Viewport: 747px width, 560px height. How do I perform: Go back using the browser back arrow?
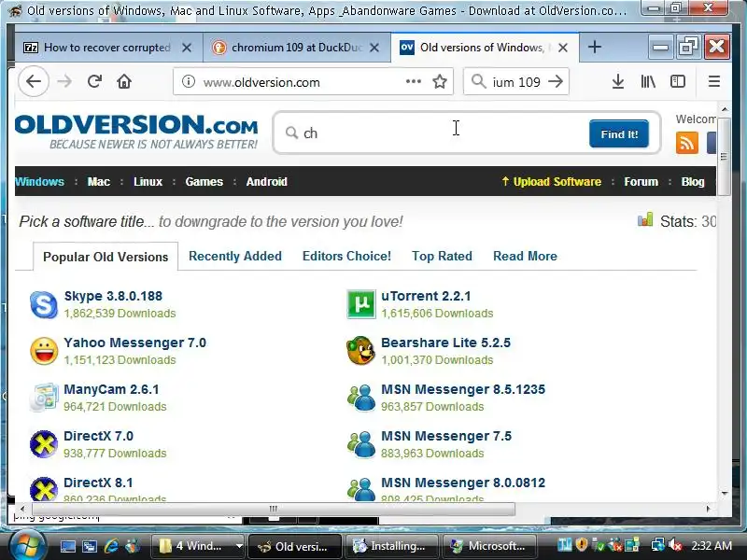click(x=34, y=82)
